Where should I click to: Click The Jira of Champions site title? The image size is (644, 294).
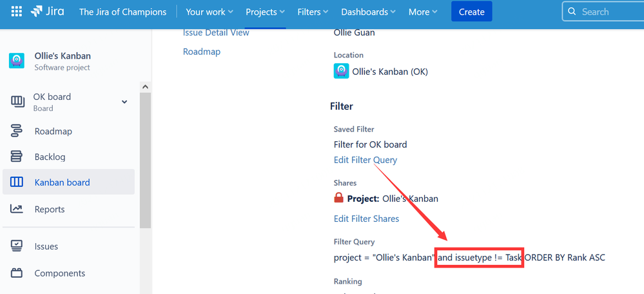pyautogui.click(x=122, y=12)
